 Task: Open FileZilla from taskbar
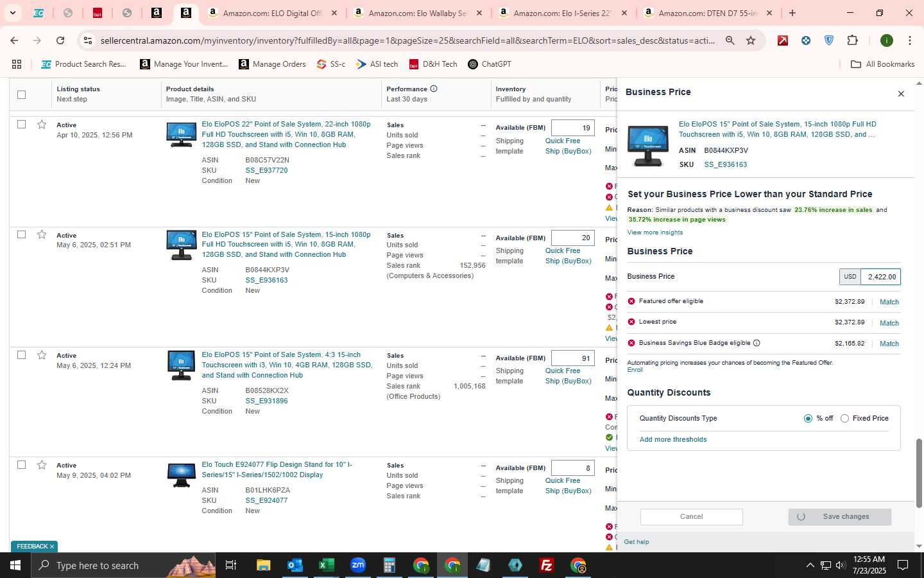[547, 565]
